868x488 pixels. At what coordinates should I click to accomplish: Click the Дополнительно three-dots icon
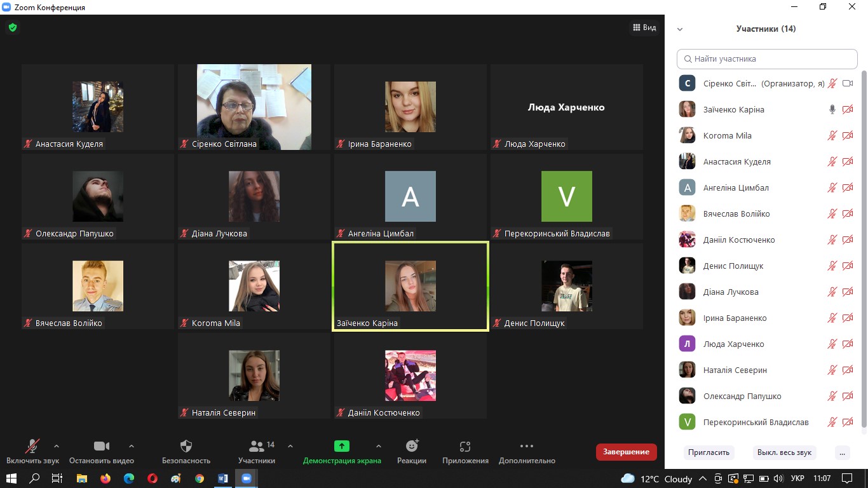[527, 446]
